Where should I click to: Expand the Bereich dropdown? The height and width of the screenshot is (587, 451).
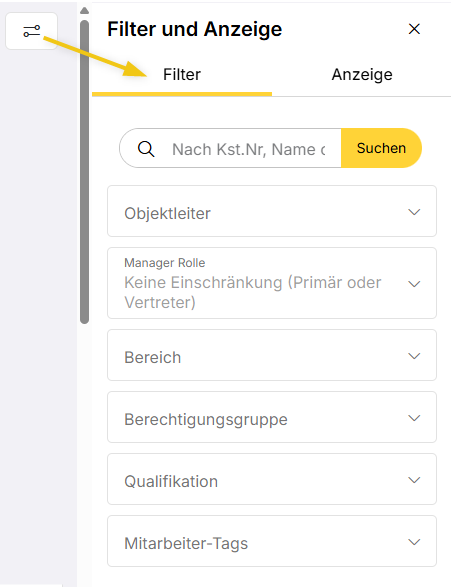[x=272, y=355]
